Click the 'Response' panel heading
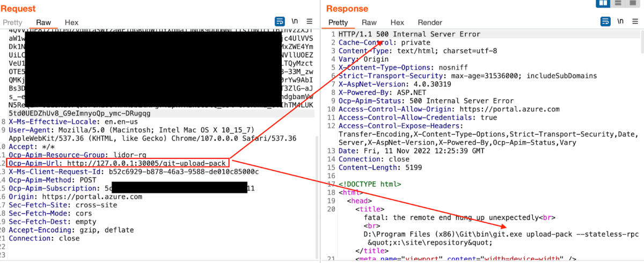Viewport: 644px width, 263px height. tap(347, 9)
